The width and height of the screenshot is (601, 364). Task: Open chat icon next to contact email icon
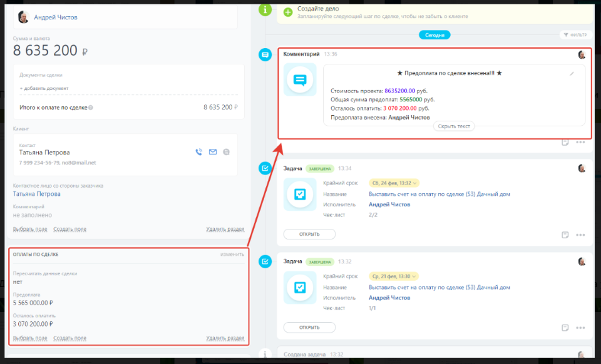tap(226, 151)
